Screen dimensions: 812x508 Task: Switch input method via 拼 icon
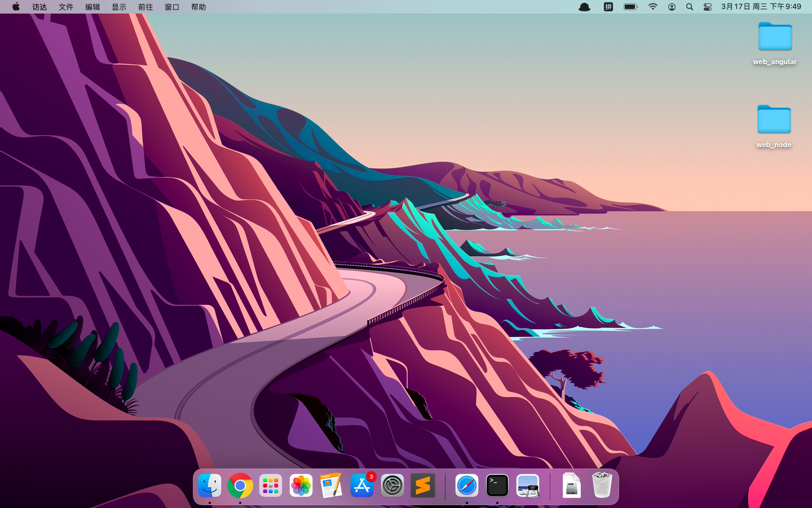pos(608,7)
